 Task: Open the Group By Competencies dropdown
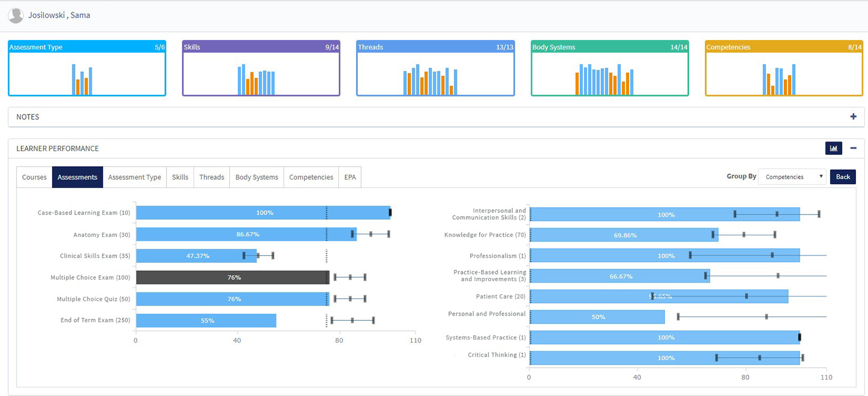(792, 177)
